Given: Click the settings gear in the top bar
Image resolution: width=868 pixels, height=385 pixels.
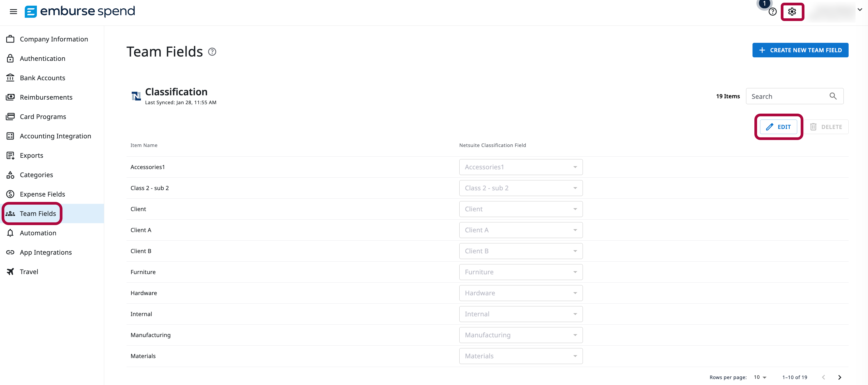Looking at the screenshot, I should click(x=792, y=12).
